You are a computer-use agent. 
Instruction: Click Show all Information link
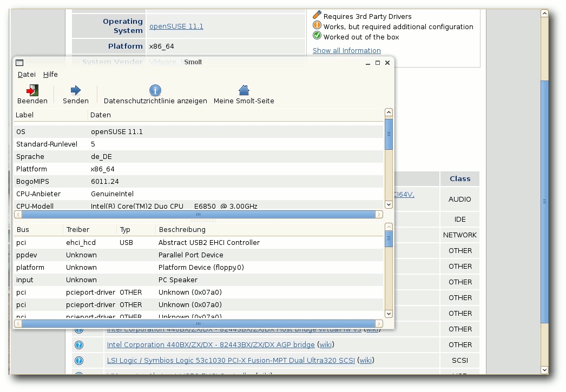point(346,50)
